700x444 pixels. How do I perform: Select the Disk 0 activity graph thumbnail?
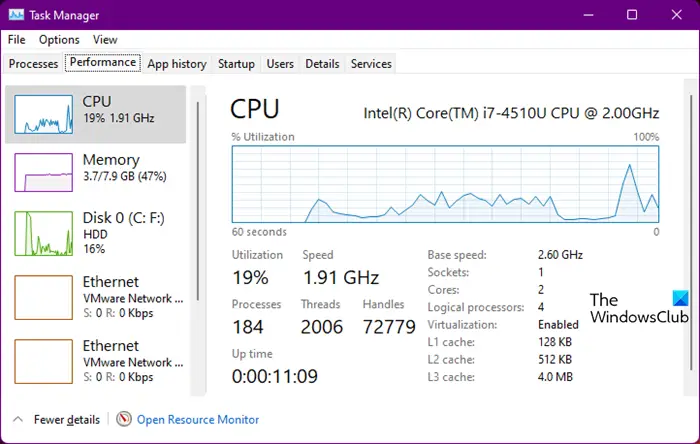(x=44, y=232)
